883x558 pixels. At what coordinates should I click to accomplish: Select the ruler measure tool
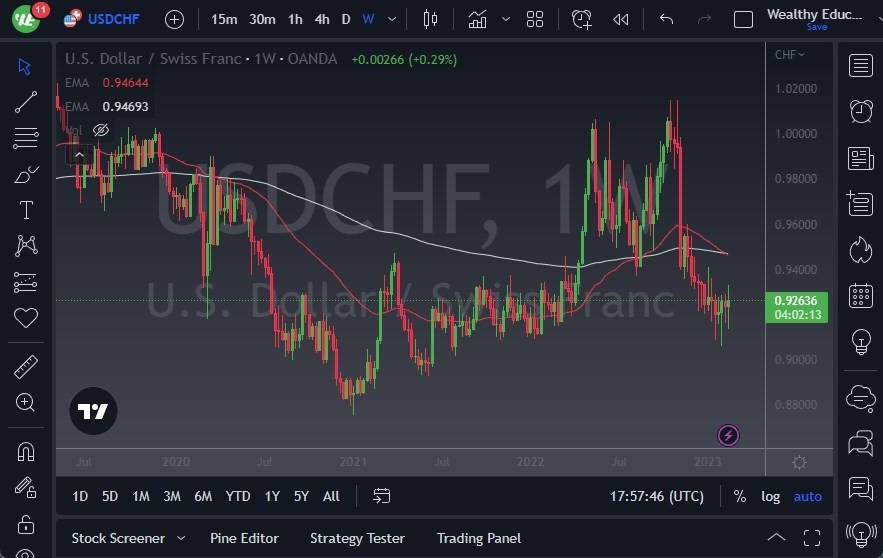[26, 367]
